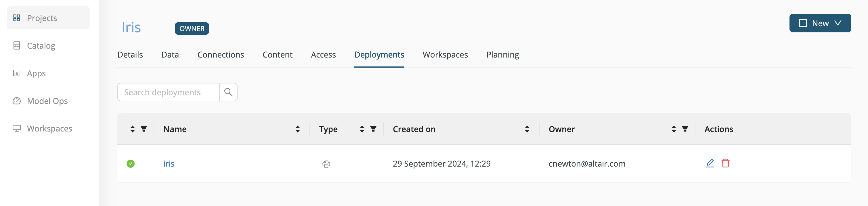Focus the Search deployments field
Screen dimensions: 868x206
click(x=168, y=92)
